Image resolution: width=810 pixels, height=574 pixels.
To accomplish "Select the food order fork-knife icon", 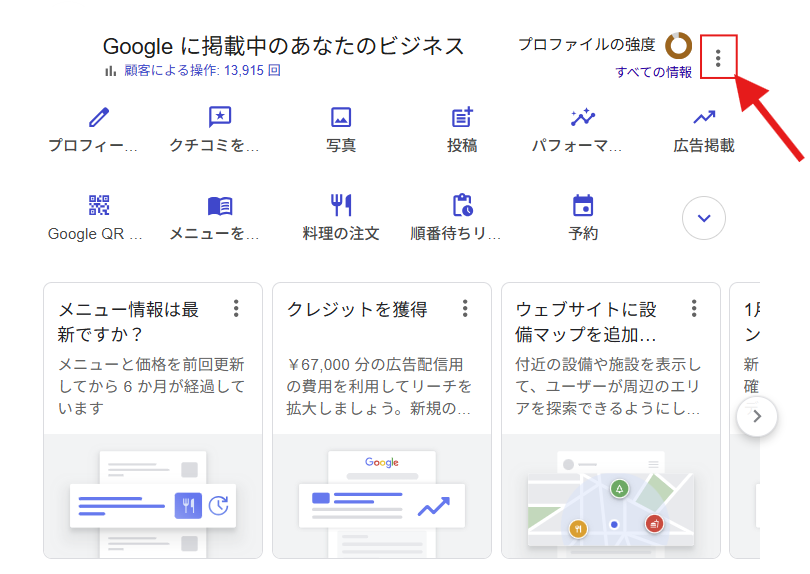I will point(341,206).
